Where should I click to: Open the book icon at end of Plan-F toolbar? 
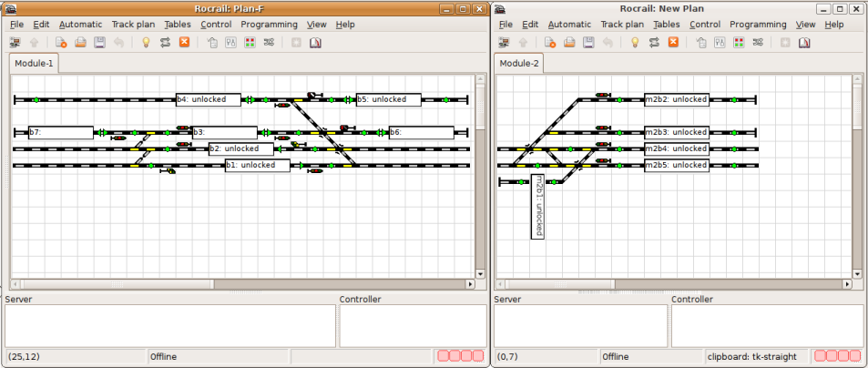[x=315, y=42]
